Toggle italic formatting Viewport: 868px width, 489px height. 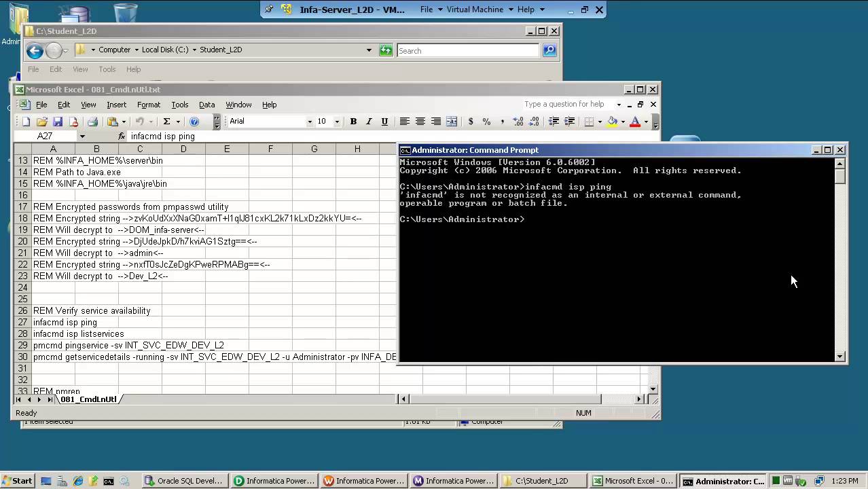tap(369, 122)
